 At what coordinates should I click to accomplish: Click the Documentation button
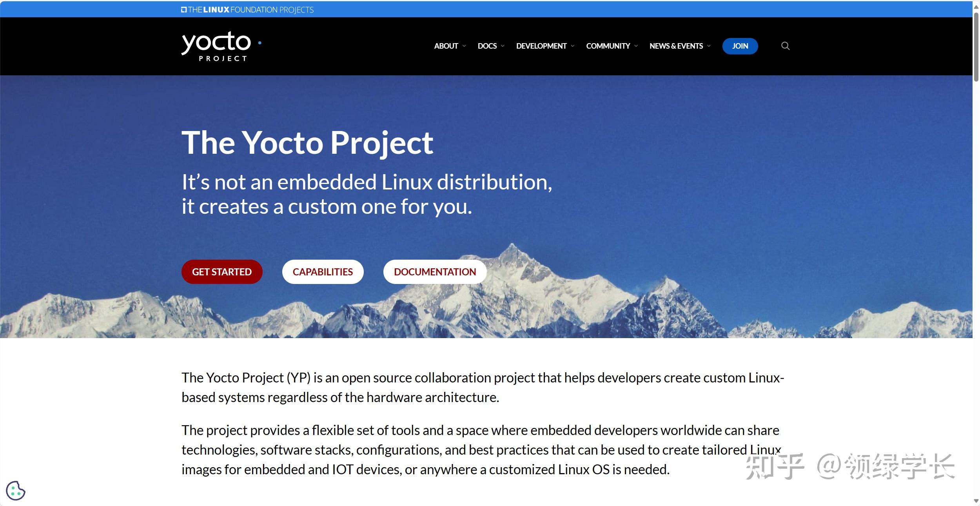pyautogui.click(x=435, y=272)
